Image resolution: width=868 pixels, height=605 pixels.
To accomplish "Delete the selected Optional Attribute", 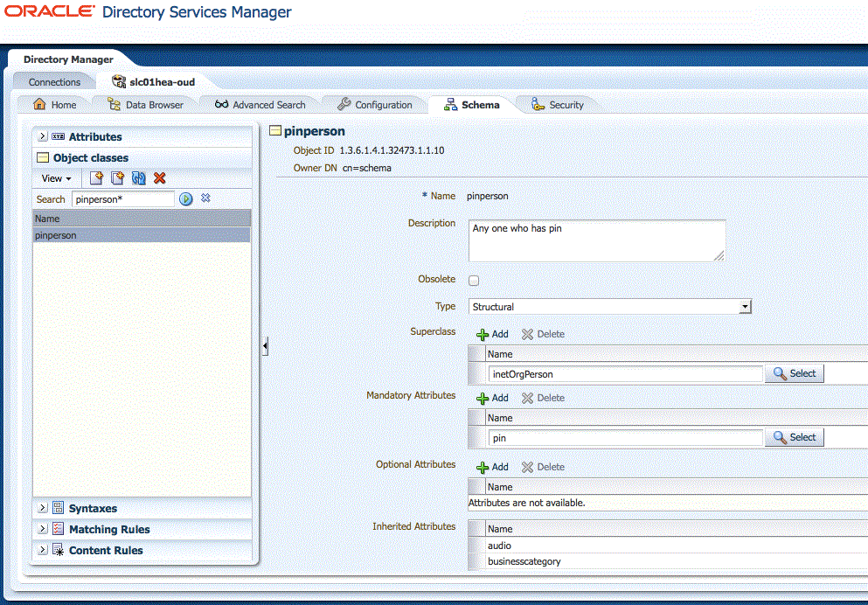I will pyautogui.click(x=543, y=467).
